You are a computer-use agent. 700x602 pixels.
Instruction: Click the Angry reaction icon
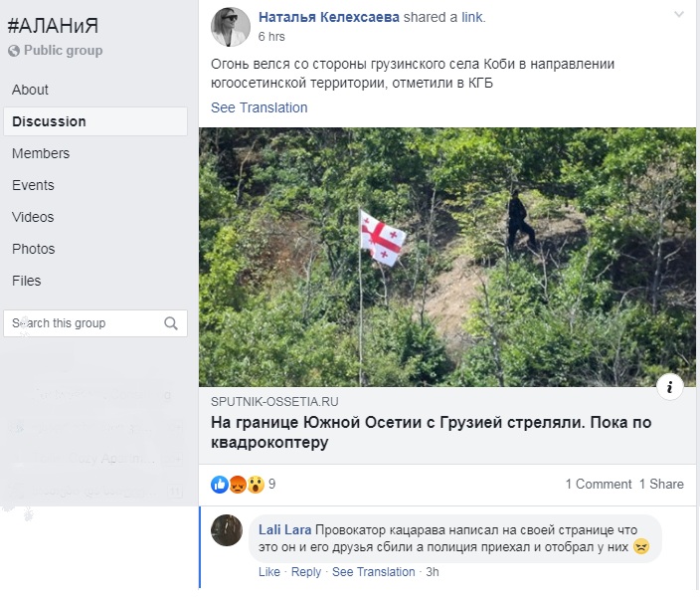click(238, 485)
